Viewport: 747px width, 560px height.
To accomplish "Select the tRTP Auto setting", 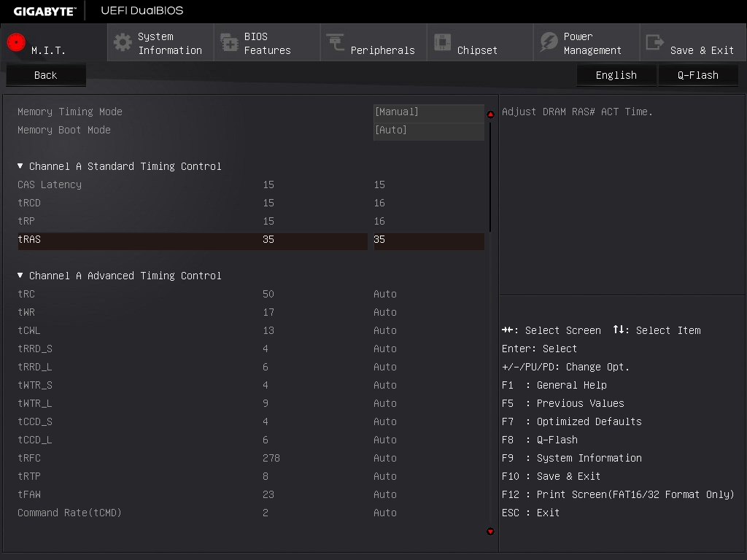I will (385, 476).
